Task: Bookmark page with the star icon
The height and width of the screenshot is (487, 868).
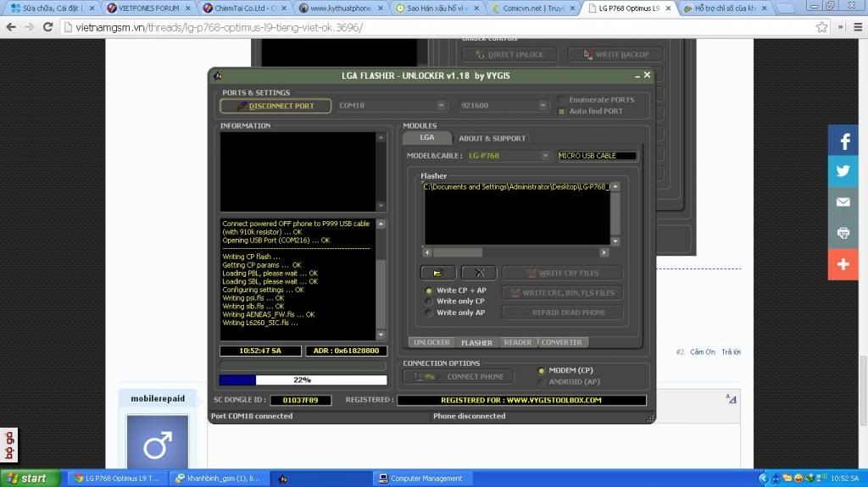Action: pos(822,27)
